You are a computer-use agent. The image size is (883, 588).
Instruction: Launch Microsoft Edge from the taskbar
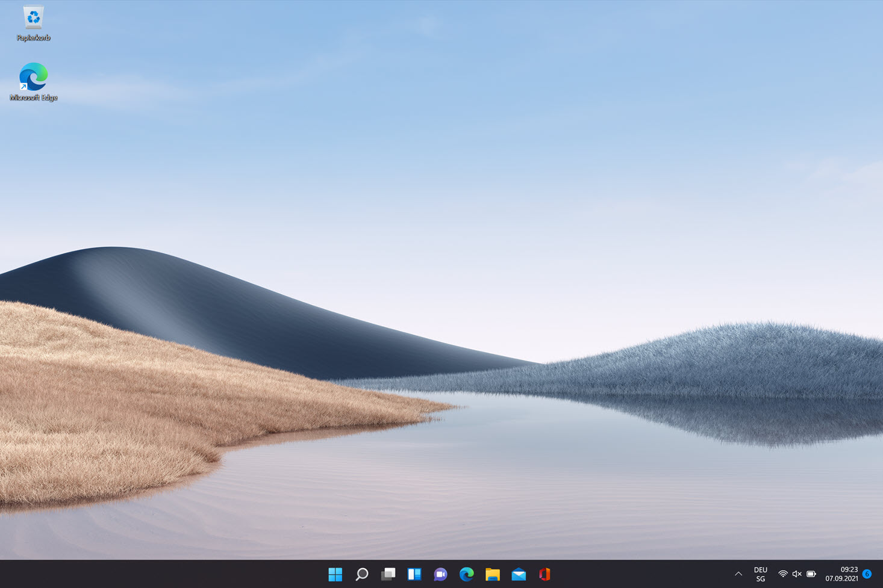(x=467, y=574)
